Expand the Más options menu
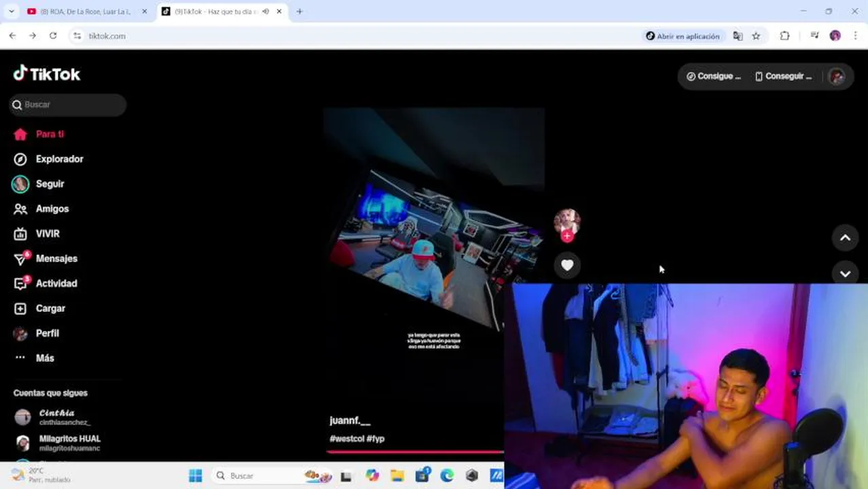Screen dimensions: 868x489 click(x=34, y=358)
